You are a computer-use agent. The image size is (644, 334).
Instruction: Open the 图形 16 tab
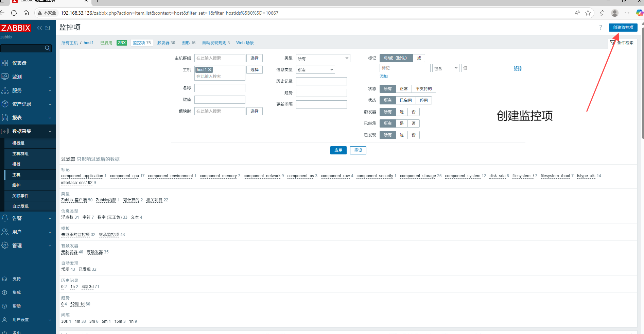pos(189,43)
